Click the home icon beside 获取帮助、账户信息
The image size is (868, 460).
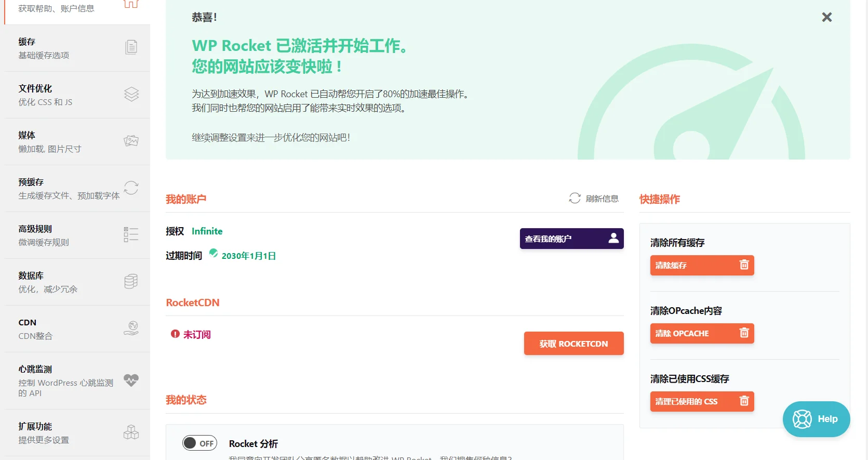tap(131, 4)
